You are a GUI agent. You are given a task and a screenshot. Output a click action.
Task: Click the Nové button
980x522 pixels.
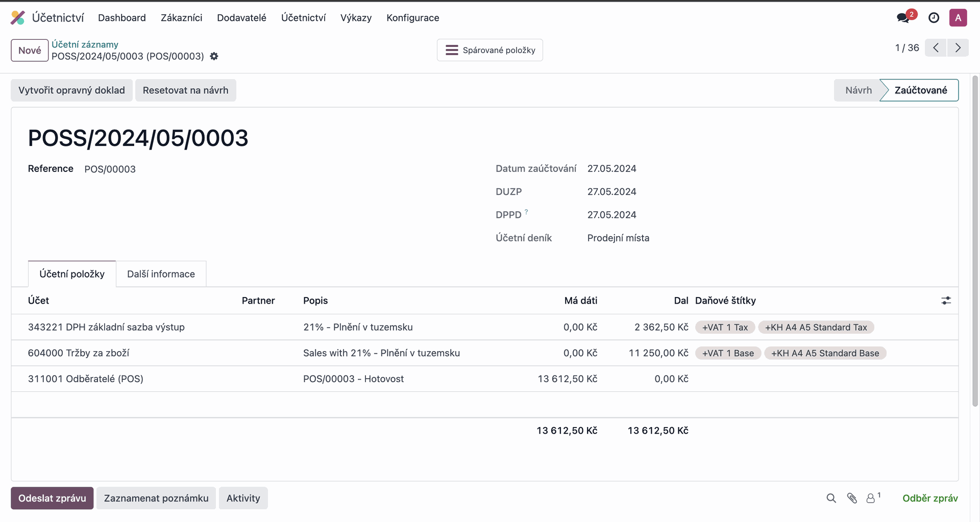pos(30,50)
